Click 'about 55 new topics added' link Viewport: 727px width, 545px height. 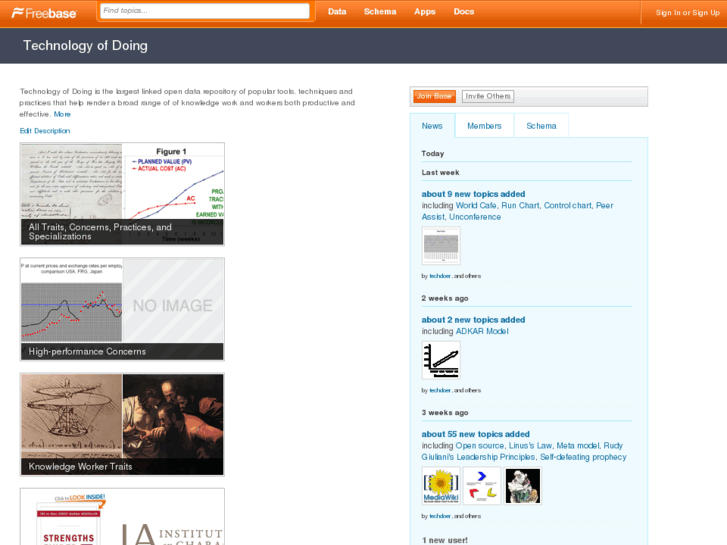(475, 434)
